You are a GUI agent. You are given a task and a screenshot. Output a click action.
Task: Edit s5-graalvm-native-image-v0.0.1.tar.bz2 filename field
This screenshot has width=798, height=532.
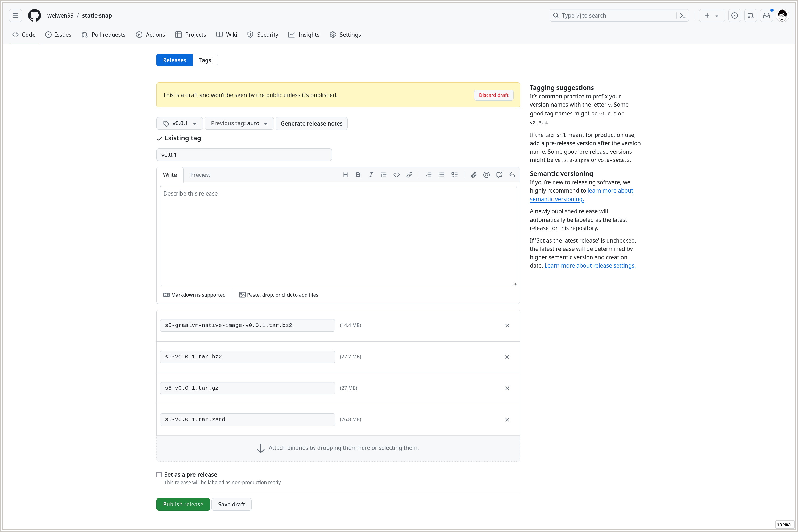[247, 325]
